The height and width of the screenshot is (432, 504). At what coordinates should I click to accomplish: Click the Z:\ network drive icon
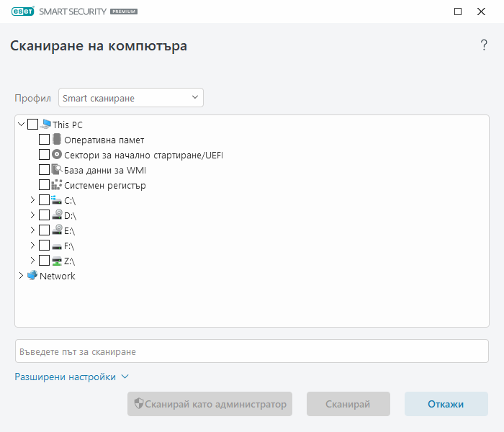pyautogui.click(x=57, y=261)
